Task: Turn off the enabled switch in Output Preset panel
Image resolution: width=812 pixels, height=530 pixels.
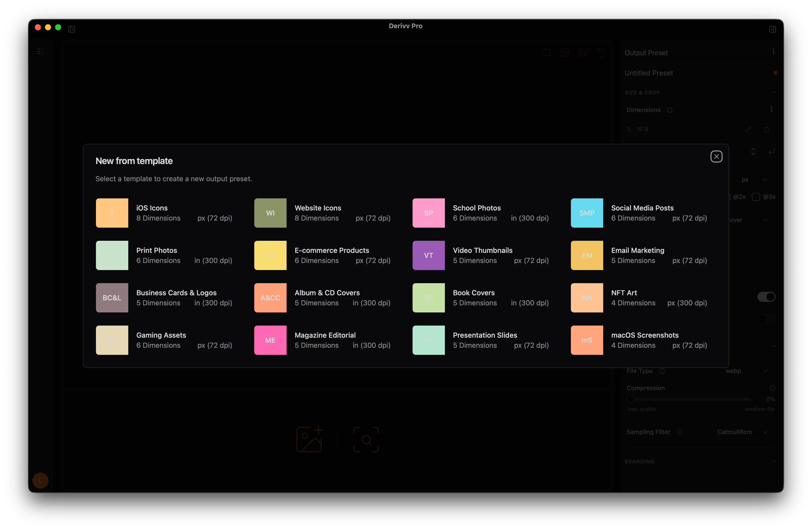Action: pos(766,297)
